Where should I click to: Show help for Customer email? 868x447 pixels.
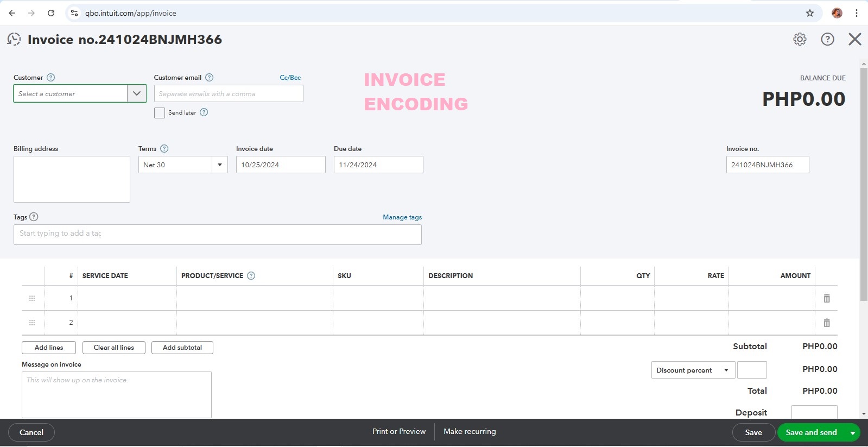pyautogui.click(x=210, y=78)
